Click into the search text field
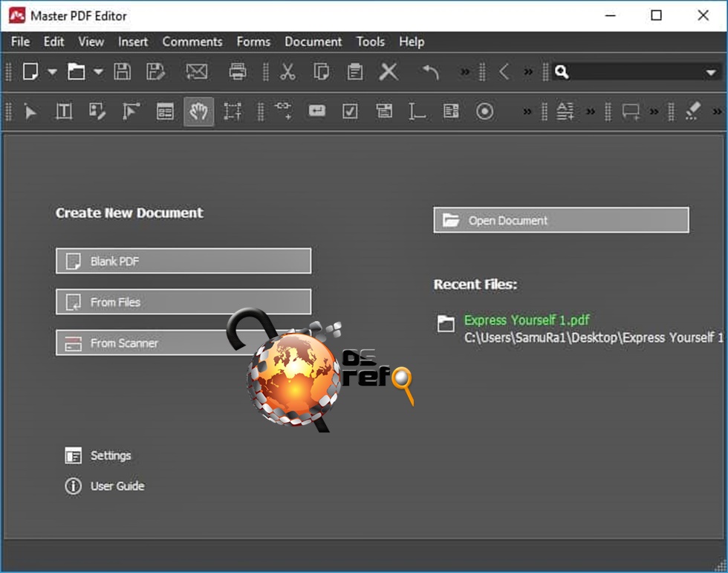 tap(636, 72)
